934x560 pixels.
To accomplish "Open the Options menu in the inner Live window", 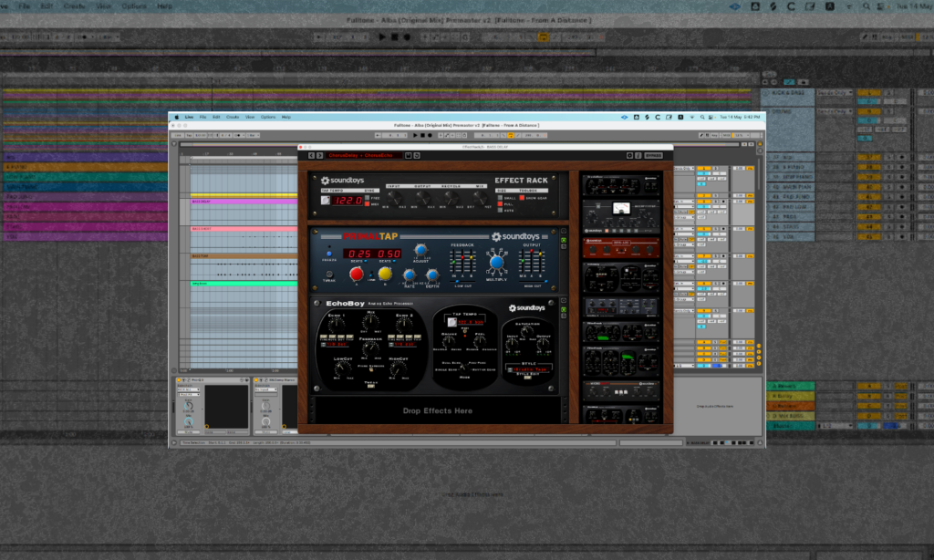I will [x=268, y=117].
